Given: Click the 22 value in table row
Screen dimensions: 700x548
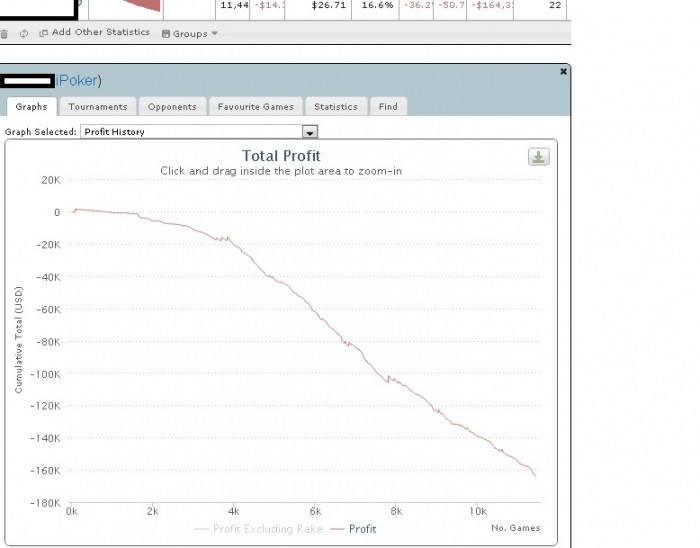Looking at the screenshot, I should [555, 5].
